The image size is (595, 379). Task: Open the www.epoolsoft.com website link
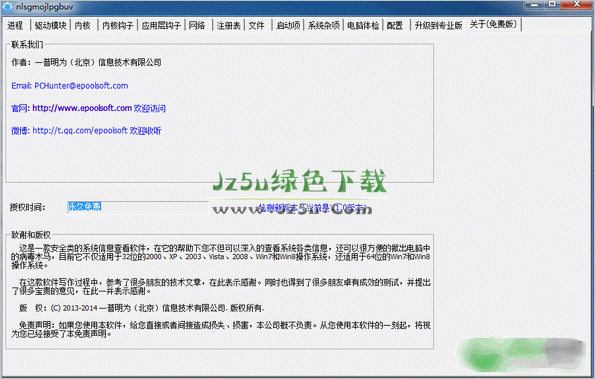point(82,108)
